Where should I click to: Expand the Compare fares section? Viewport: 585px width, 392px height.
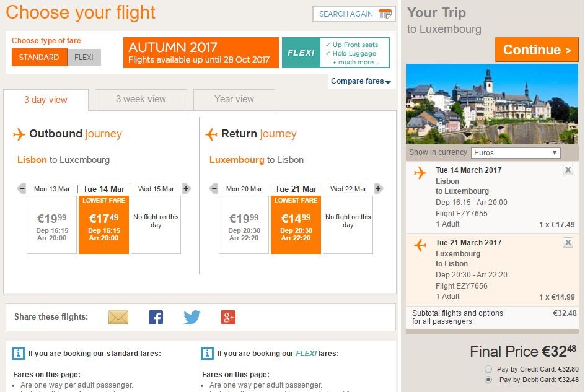click(361, 81)
